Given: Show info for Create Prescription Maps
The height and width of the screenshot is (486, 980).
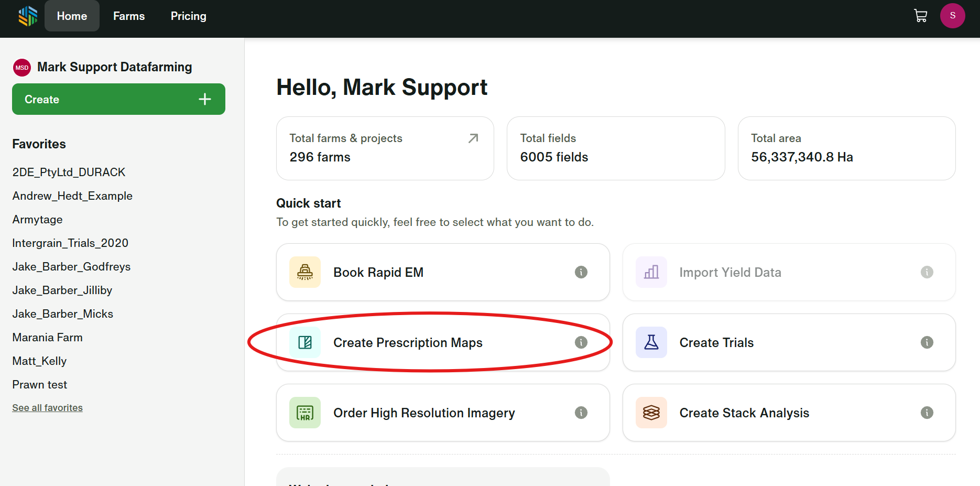Looking at the screenshot, I should tap(581, 342).
